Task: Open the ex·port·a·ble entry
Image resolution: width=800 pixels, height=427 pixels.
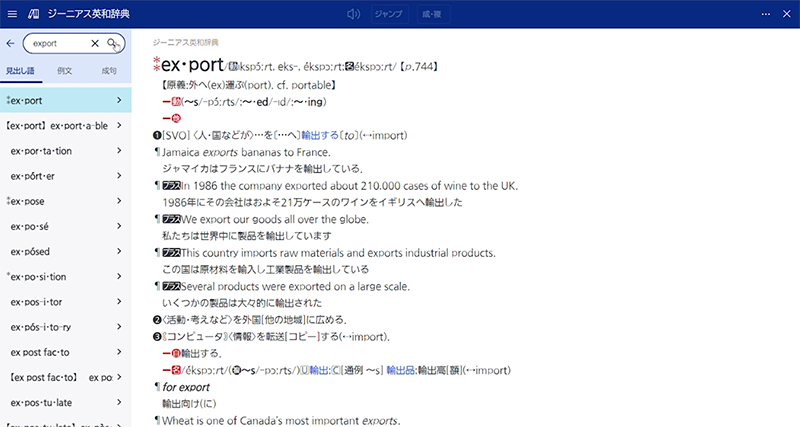Action: click(65, 125)
